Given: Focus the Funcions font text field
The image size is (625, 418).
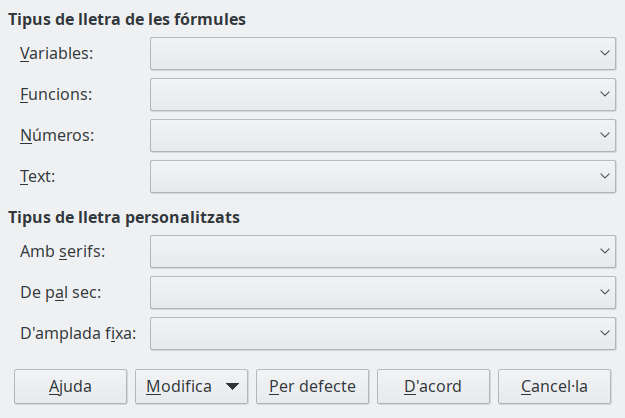Looking at the screenshot, I should click(x=372, y=94).
